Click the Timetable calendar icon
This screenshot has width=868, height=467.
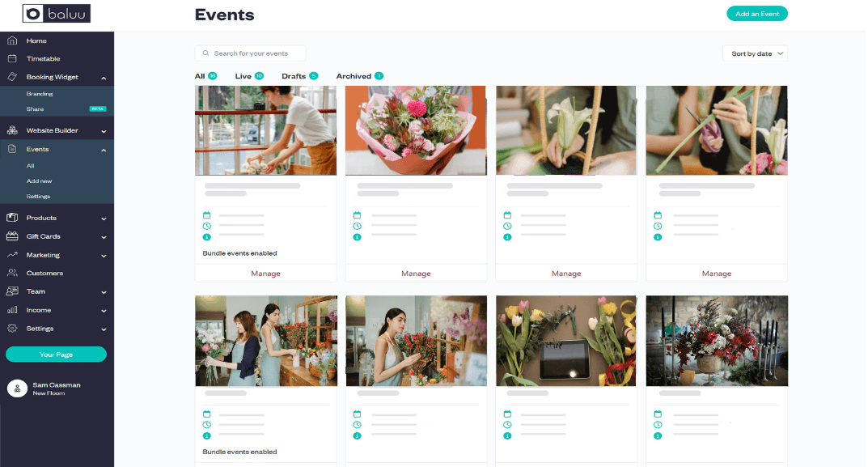coord(12,58)
